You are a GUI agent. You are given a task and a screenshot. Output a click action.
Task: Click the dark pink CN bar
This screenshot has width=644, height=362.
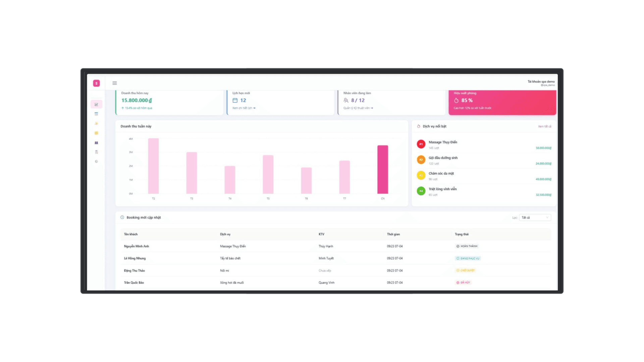tap(382, 170)
